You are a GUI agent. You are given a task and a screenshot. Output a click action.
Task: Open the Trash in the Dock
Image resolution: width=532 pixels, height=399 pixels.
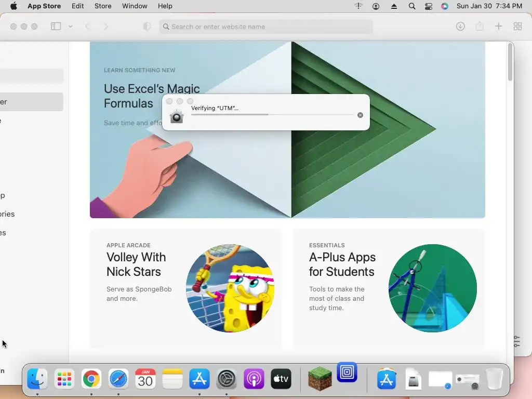(x=495, y=378)
